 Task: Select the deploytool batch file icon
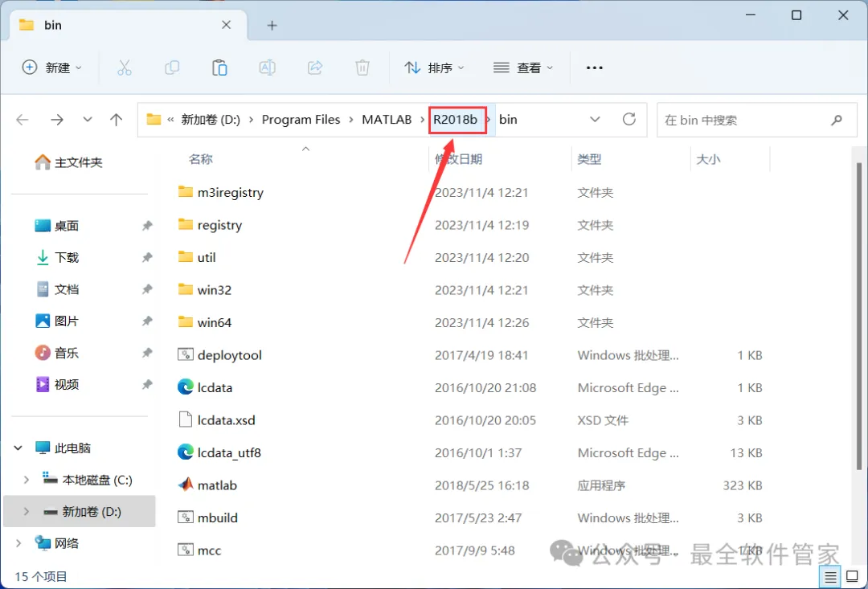[186, 355]
